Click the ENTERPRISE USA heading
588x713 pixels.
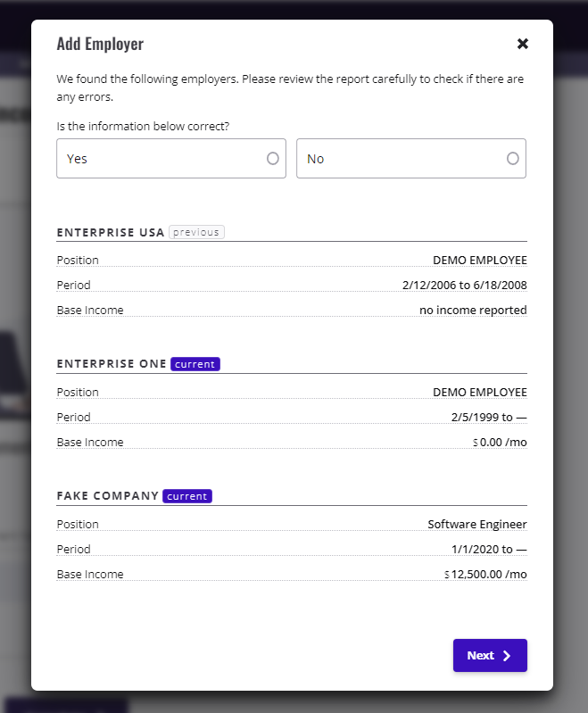click(111, 232)
